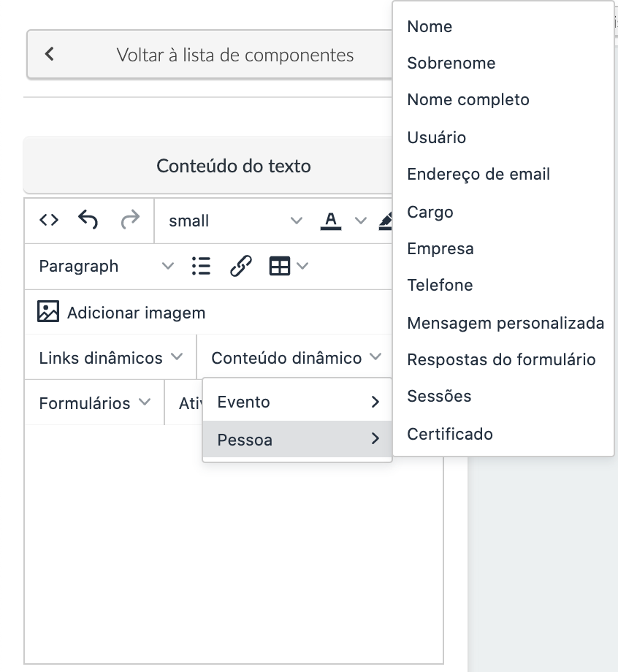Apply the text color (A) icon
The width and height of the screenshot is (618, 672).
(x=331, y=221)
